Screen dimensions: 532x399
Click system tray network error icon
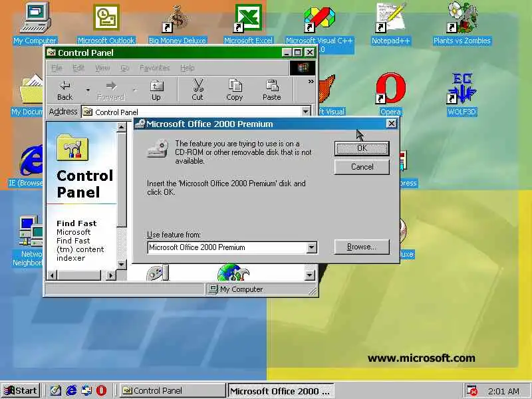coord(471,391)
